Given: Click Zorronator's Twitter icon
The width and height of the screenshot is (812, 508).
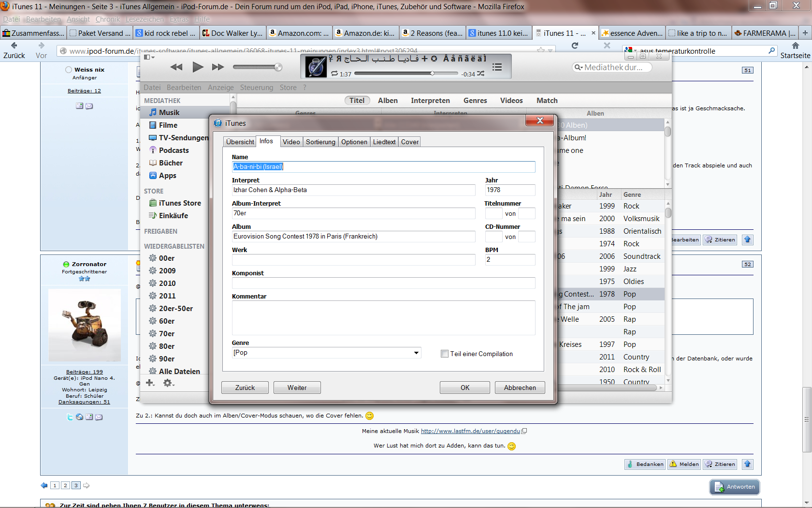Looking at the screenshot, I should [70, 417].
